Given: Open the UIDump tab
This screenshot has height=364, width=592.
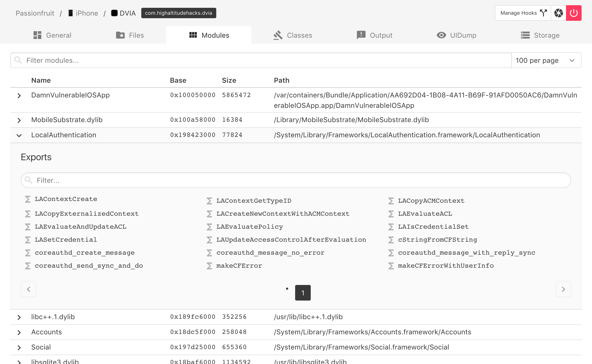Looking at the screenshot, I should point(456,35).
